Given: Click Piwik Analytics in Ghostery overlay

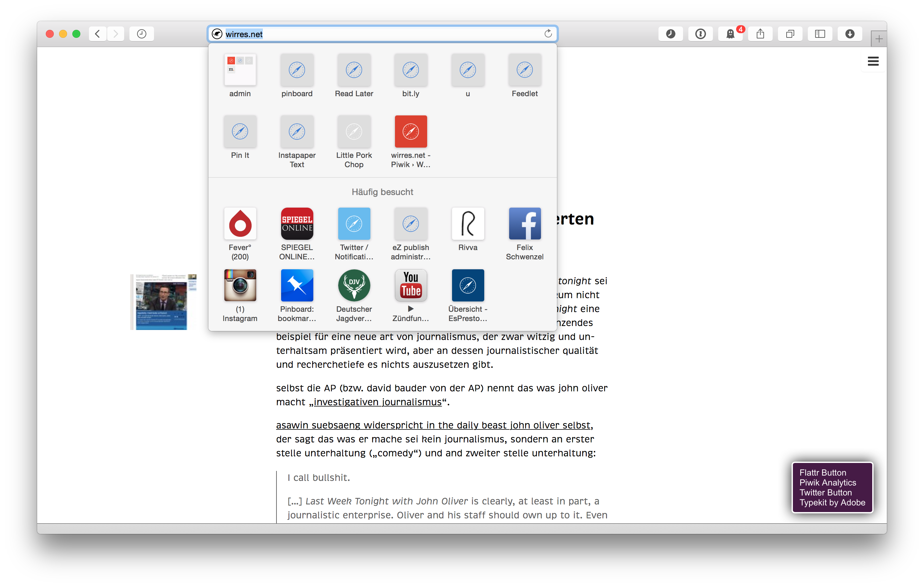Looking at the screenshot, I should coord(828,482).
